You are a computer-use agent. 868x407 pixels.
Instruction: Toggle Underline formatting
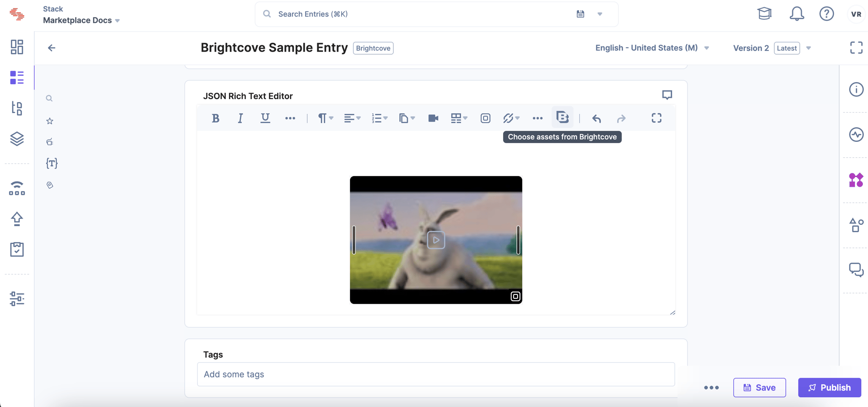(x=265, y=118)
